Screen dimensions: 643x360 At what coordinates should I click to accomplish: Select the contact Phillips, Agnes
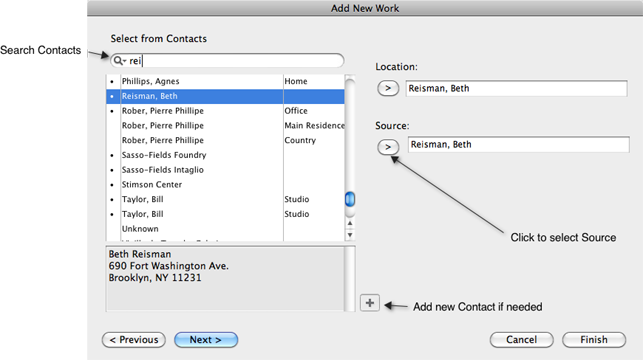pyautogui.click(x=225, y=81)
